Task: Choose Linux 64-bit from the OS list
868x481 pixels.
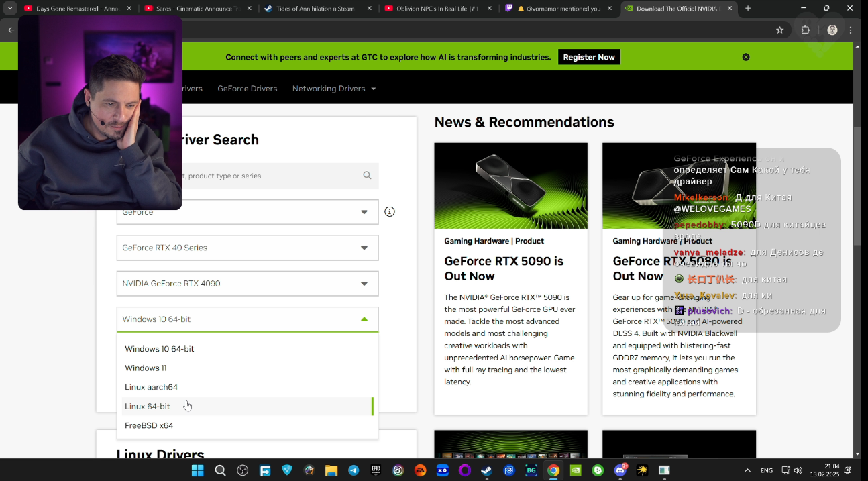Action: coord(248,407)
